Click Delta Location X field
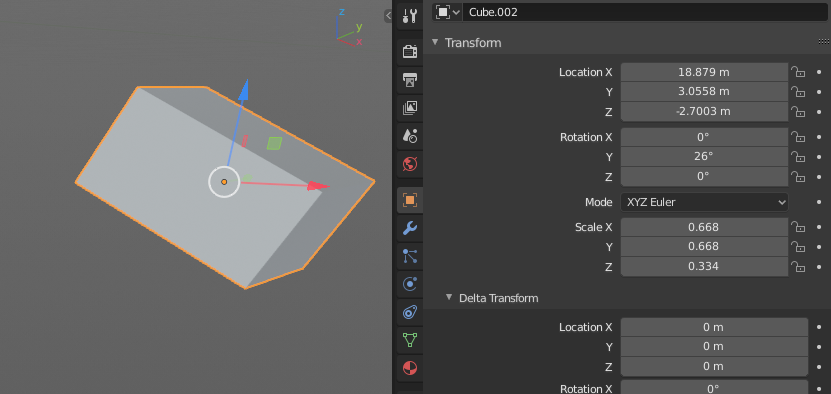Viewport: 831px width, 394px height. pos(714,327)
